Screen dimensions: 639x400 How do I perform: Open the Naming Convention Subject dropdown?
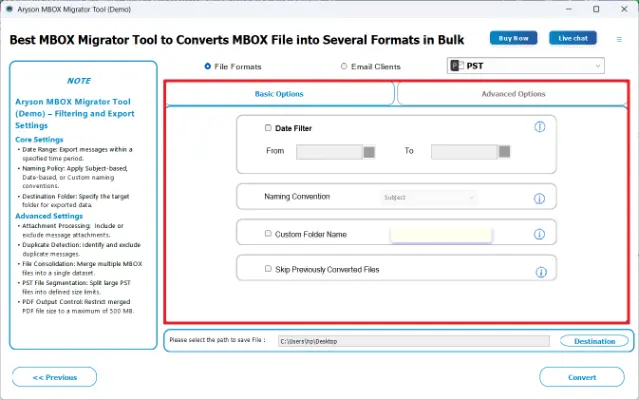point(428,198)
